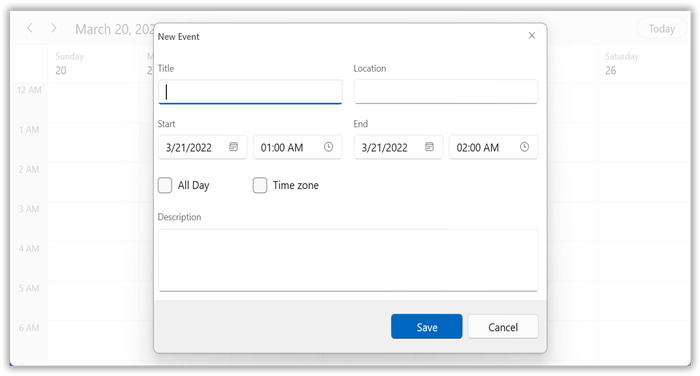Jump to Today in scheduler
Screen dimensions: 700x376
(662, 29)
